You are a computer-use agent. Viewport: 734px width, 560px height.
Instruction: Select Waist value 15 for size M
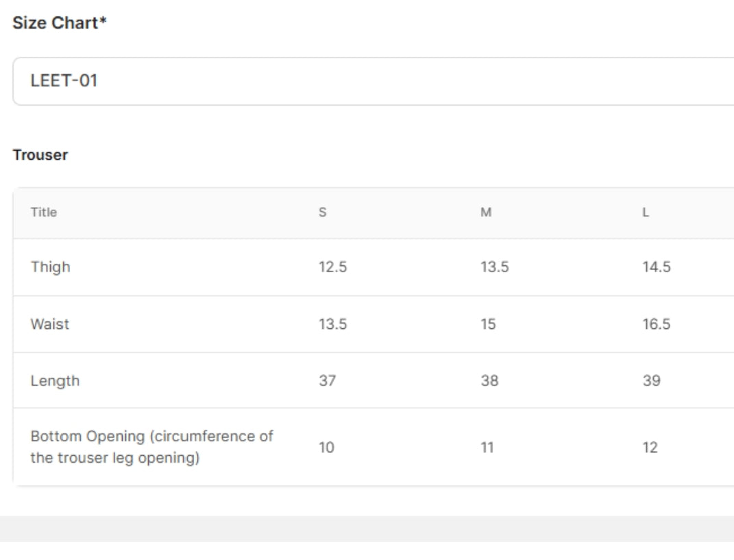488,324
